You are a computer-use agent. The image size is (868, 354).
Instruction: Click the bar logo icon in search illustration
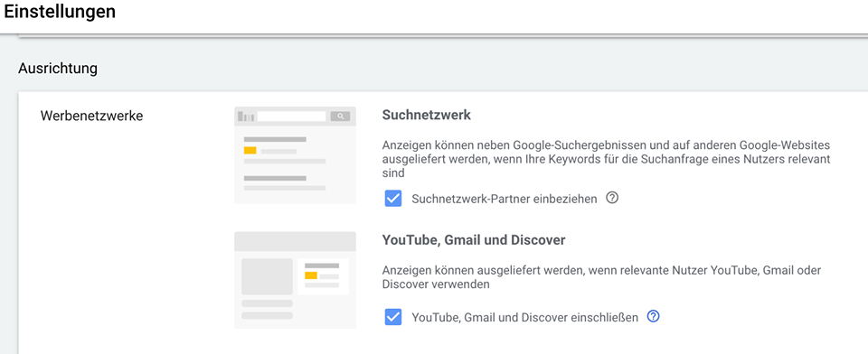pyautogui.click(x=246, y=116)
